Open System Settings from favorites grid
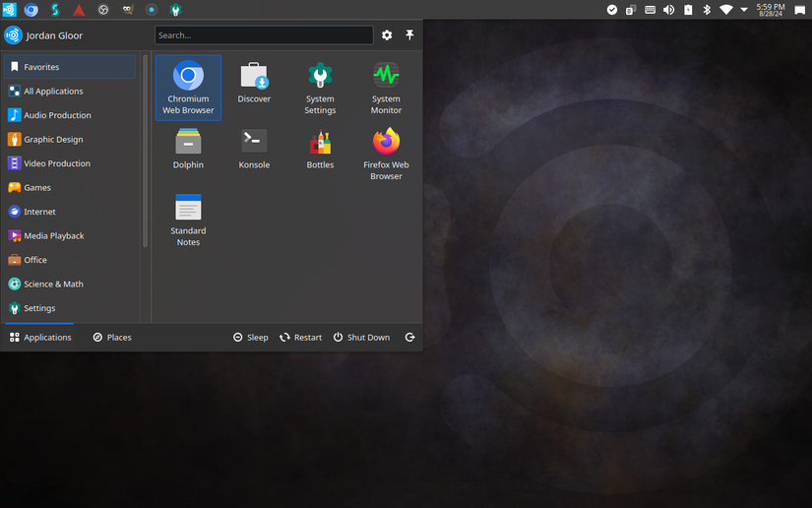 [320, 88]
